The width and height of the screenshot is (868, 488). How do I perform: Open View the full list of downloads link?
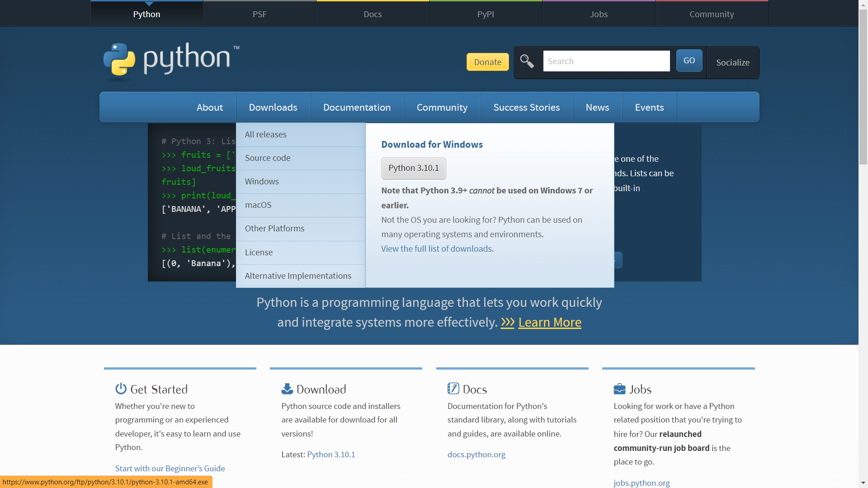coord(436,249)
